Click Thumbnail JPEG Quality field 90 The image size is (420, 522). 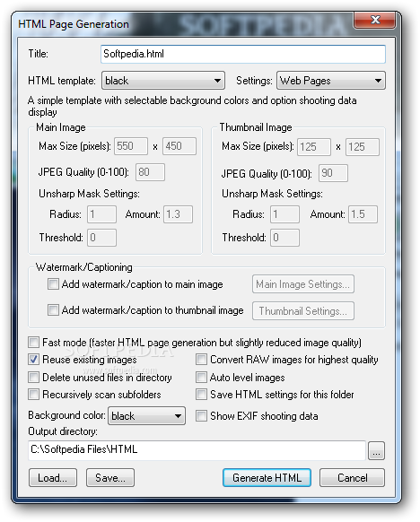333,173
